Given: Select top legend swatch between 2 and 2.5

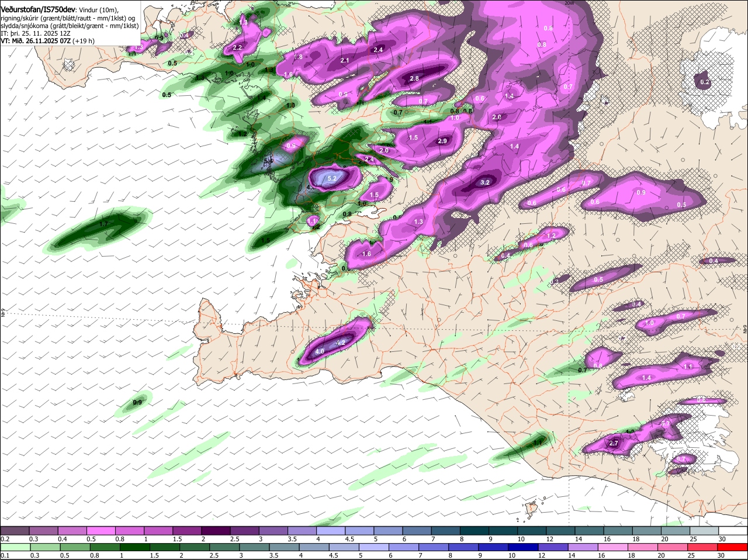Looking at the screenshot, I should click(x=216, y=530).
